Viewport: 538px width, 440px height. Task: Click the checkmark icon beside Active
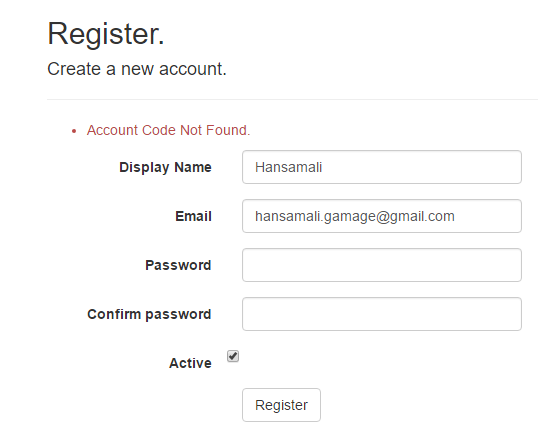pyautogui.click(x=233, y=356)
